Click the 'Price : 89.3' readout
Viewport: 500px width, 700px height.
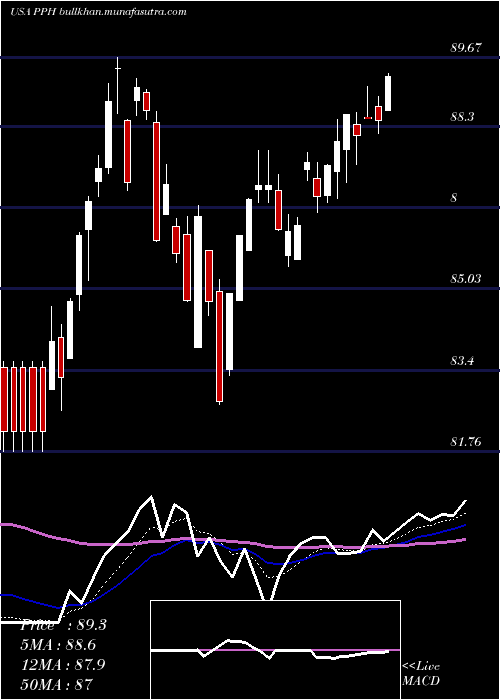(x=63, y=624)
